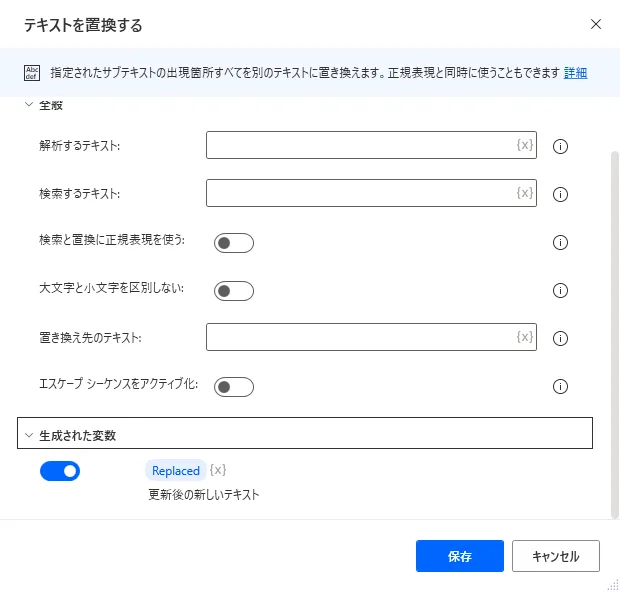The image size is (620, 592).
Task: Click info icon for 大文字と小文字を区別しない
Action: click(x=560, y=291)
